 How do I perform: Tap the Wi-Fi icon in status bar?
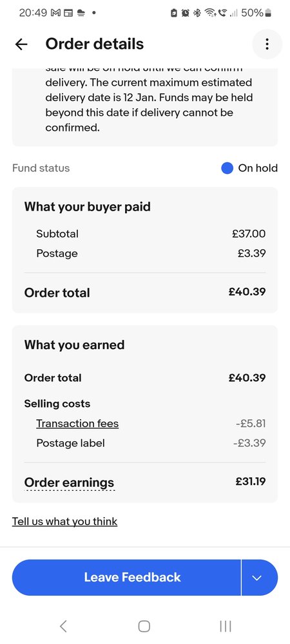point(210,13)
